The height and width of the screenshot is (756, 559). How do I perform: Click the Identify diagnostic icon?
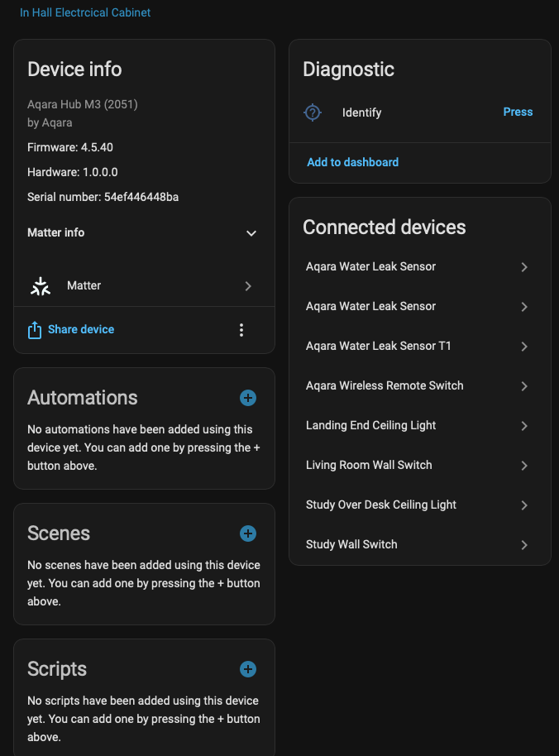tap(313, 112)
